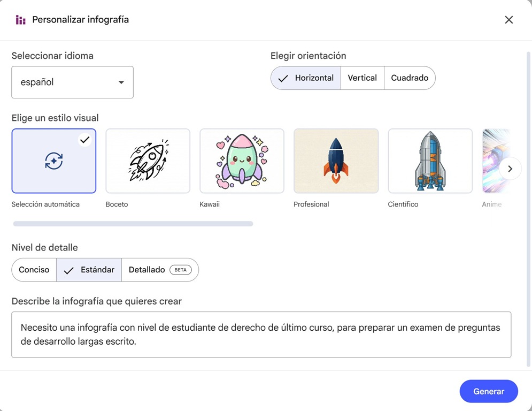Set orientation to Horizontal
Screen dimensions: 532x411
[306, 78]
